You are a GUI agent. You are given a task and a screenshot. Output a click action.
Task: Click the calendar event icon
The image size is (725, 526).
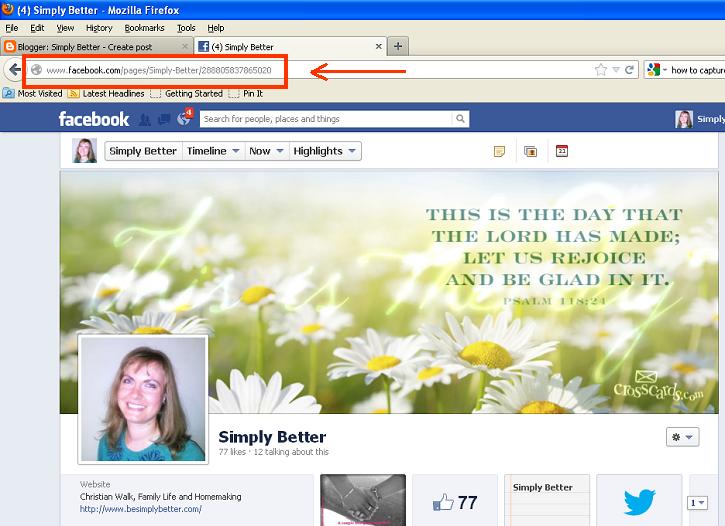pos(562,151)
